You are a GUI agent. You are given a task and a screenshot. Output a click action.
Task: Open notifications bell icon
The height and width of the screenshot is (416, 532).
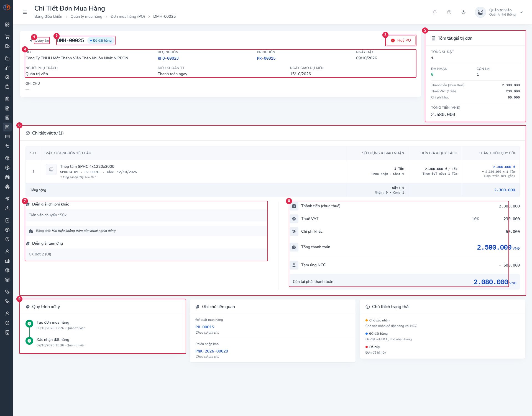pos(435,12)
